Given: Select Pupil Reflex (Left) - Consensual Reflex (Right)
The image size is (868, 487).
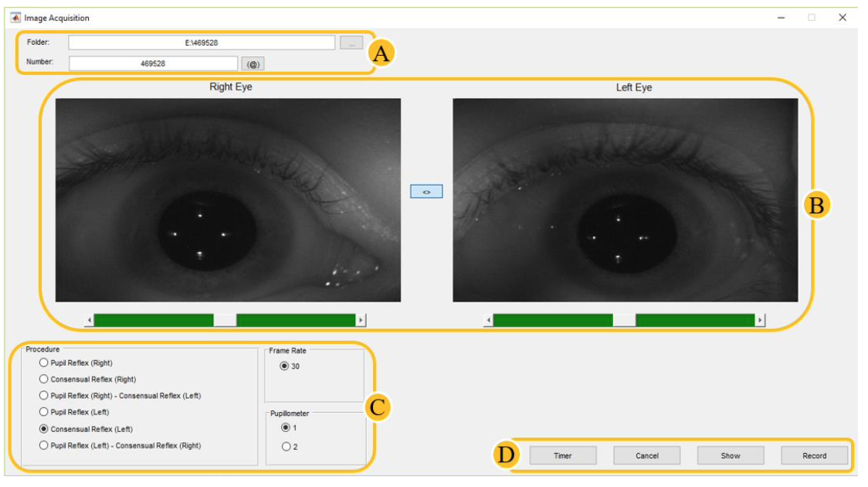Looking at the screenshot, I should click(x=44, y=445).
